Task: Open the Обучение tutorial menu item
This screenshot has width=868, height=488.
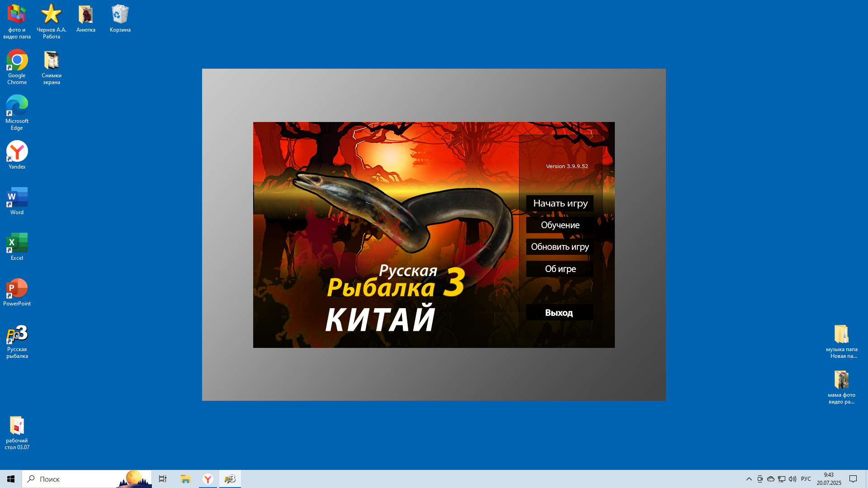Action: coord(560,225)
